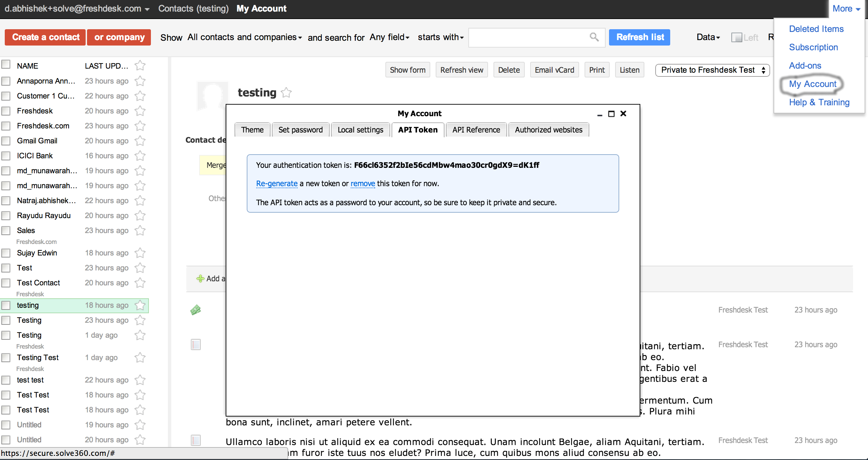Select My Account in More menu
Screen dimensions: 868x460
pos(813,84)
